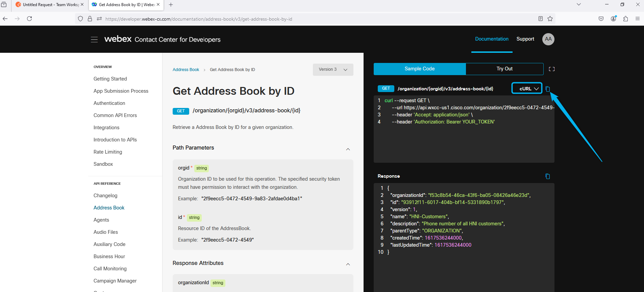Viewport: 644px width, 292px height.
Task: Expand code panel to fullscreen
Action: [x=552, y=69]
